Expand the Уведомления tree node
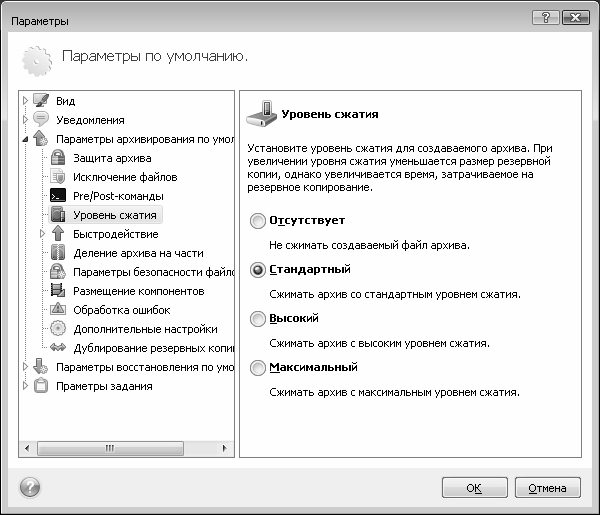600x515 pixels. coord(25,120)
